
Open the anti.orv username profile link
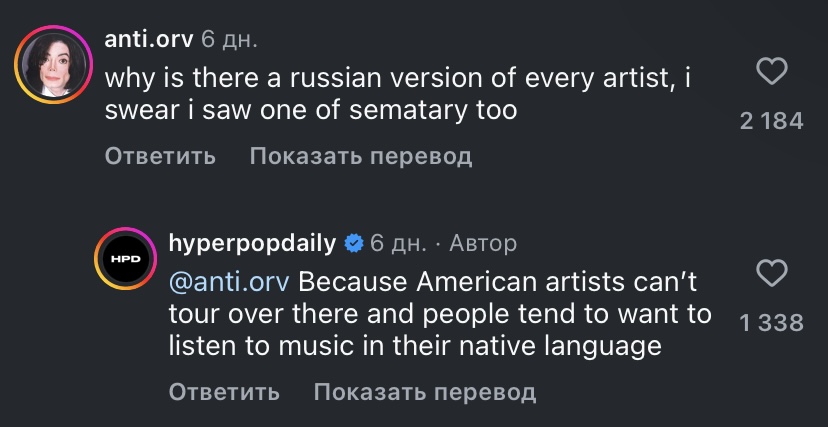148,39
